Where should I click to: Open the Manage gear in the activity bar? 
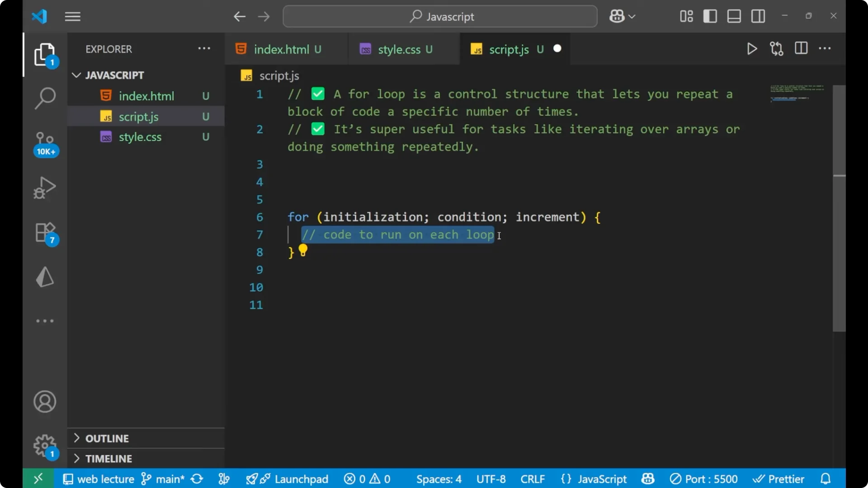[x=45, y=446]
